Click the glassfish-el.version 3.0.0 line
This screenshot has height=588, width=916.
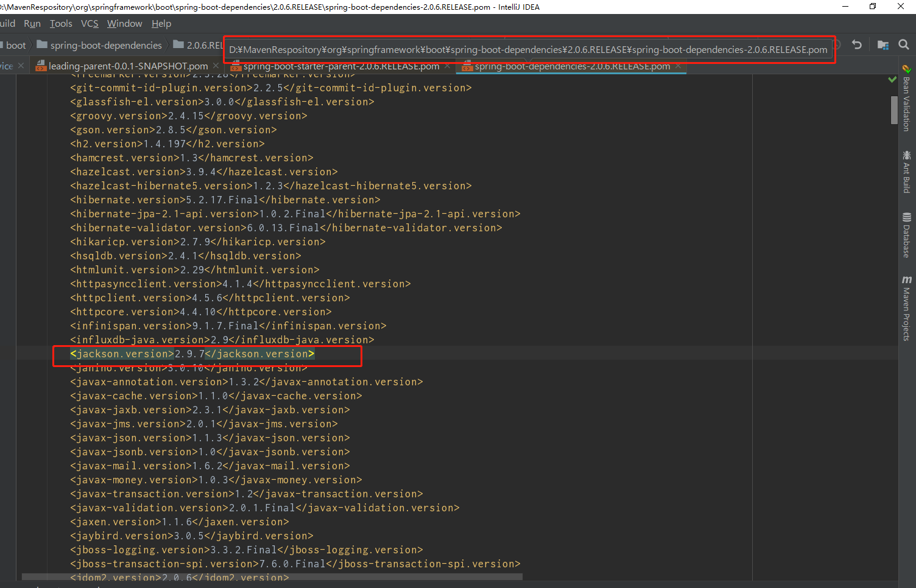tap(222, 102)
